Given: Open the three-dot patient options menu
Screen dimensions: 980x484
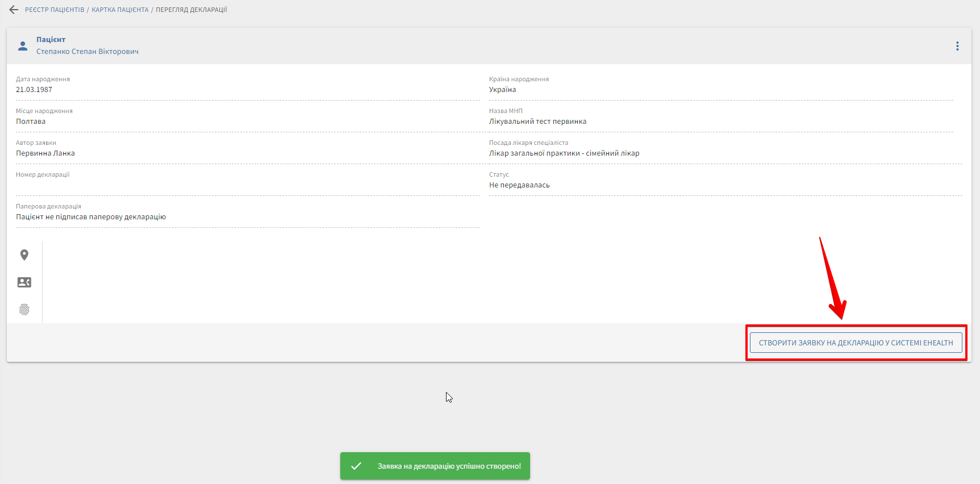Looking at the screenshot, I should 957,46.
